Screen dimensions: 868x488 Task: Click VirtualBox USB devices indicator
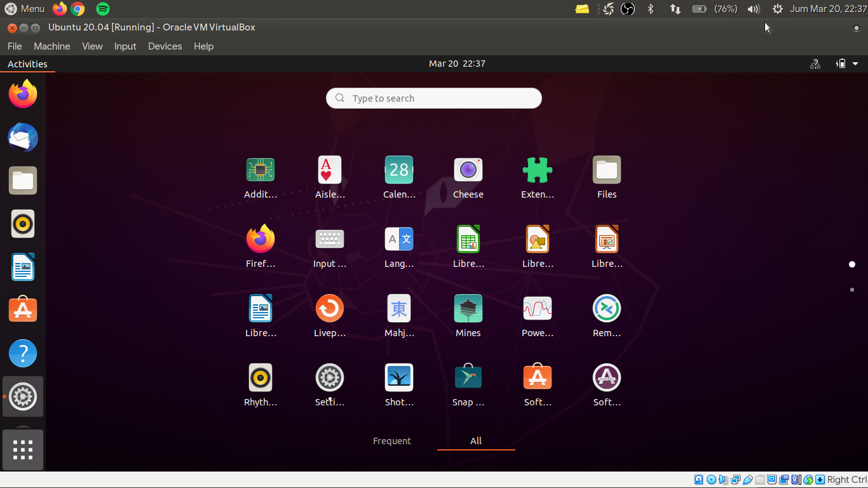click(748, 480)
